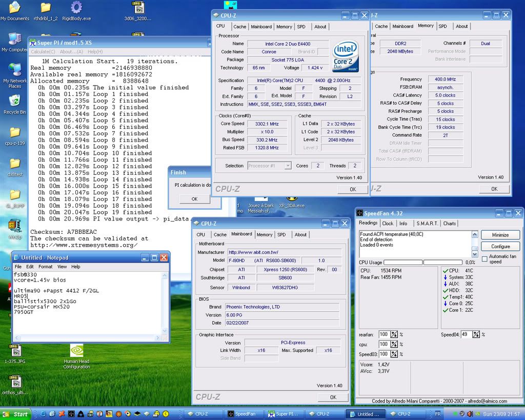
Task: Click OK in the Finish dialog
Action: (194, 199)
